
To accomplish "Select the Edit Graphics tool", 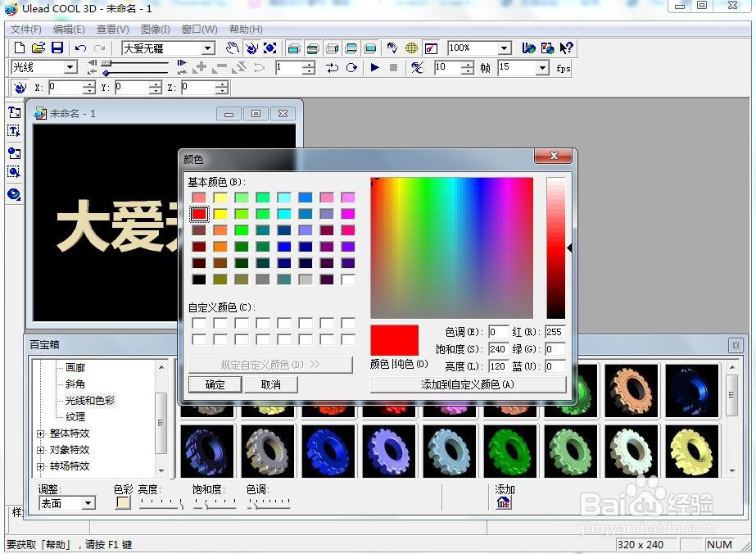I will pos(14,172).
